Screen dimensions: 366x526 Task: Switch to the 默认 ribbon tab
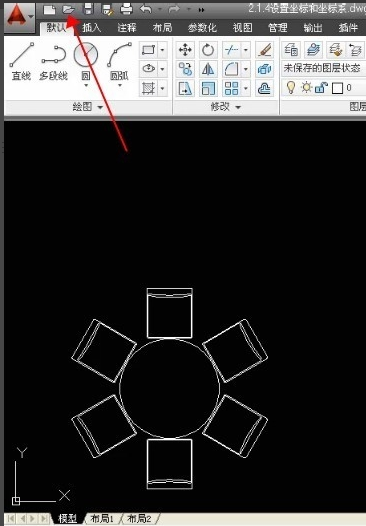pyautogui.click(x=56, y=28)
